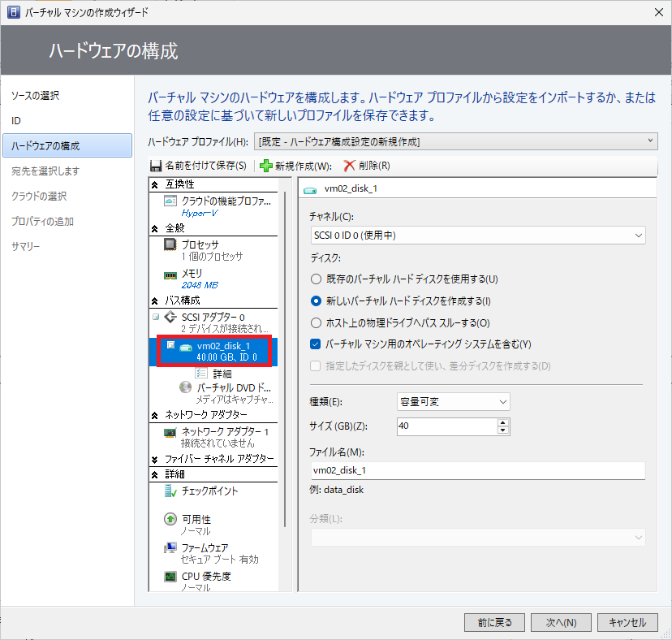Collapse the bus configuration section
This screenshot has width=672, height=640.
(x=155, y=301)
